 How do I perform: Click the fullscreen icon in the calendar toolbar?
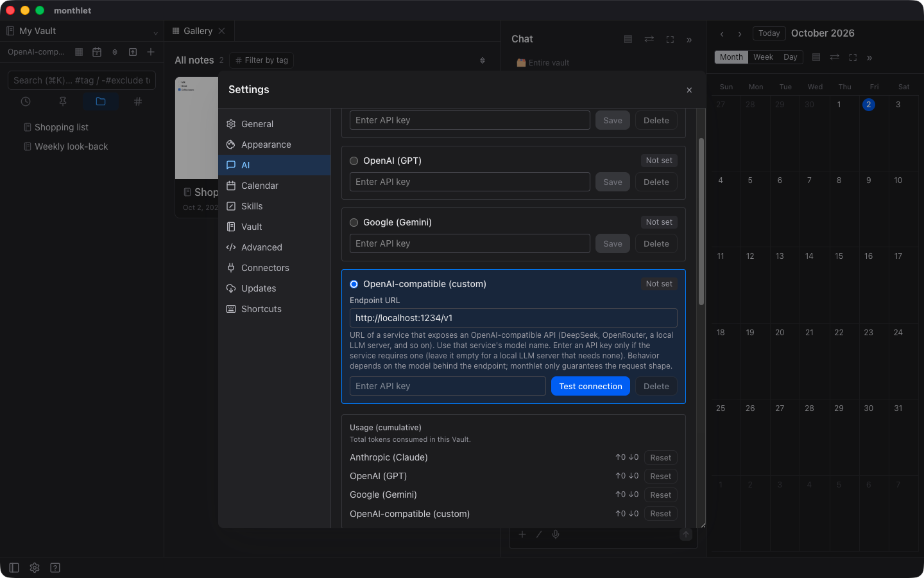853,57
